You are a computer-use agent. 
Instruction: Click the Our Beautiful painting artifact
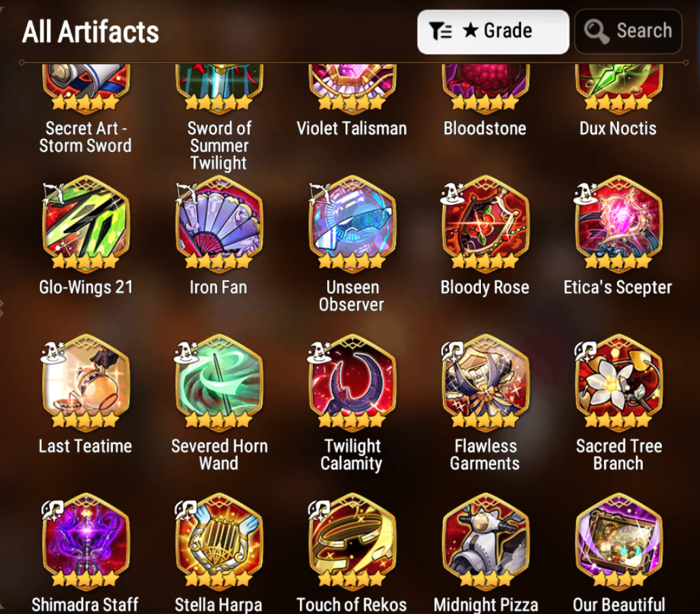point(619,541)
